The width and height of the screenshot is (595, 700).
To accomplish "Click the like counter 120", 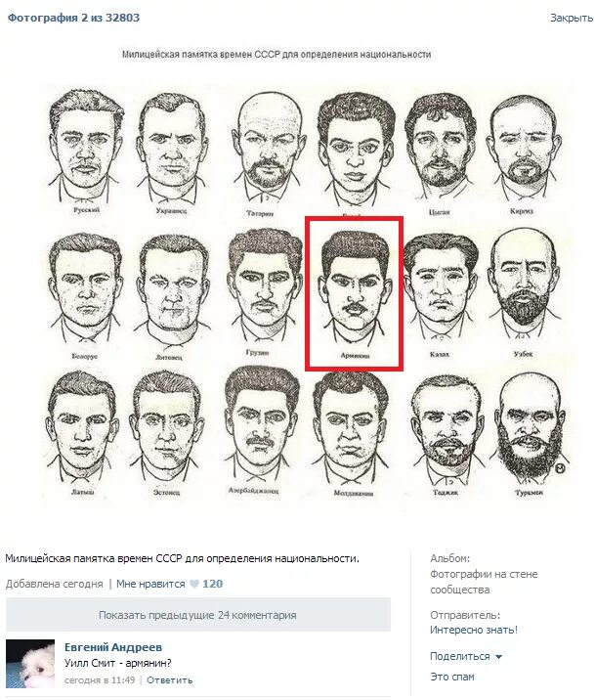I will tap(212, 584).
